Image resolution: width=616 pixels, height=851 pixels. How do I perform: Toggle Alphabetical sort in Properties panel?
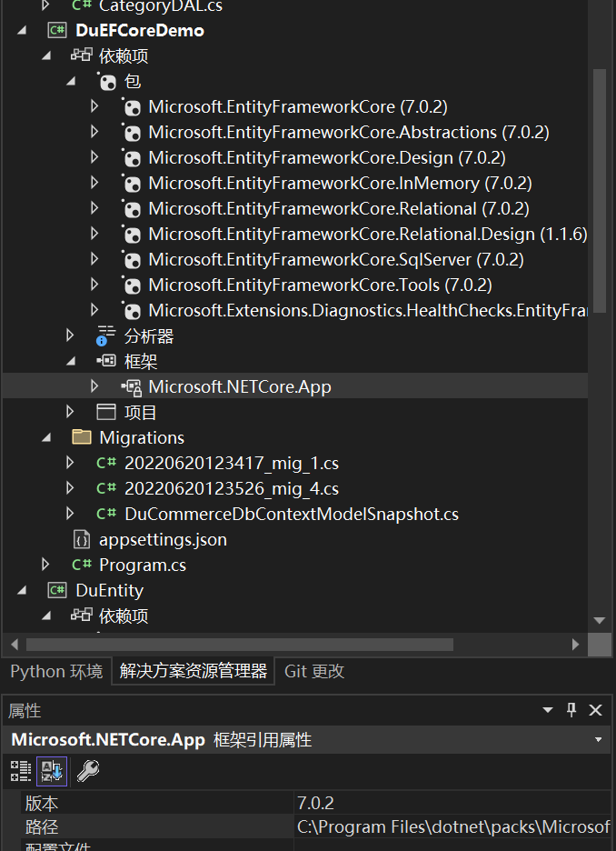click(52, 771)
